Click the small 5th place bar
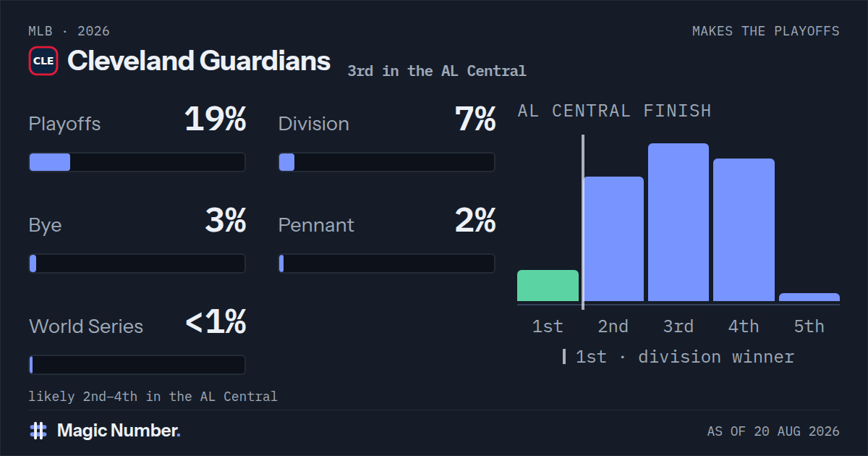 809,297
